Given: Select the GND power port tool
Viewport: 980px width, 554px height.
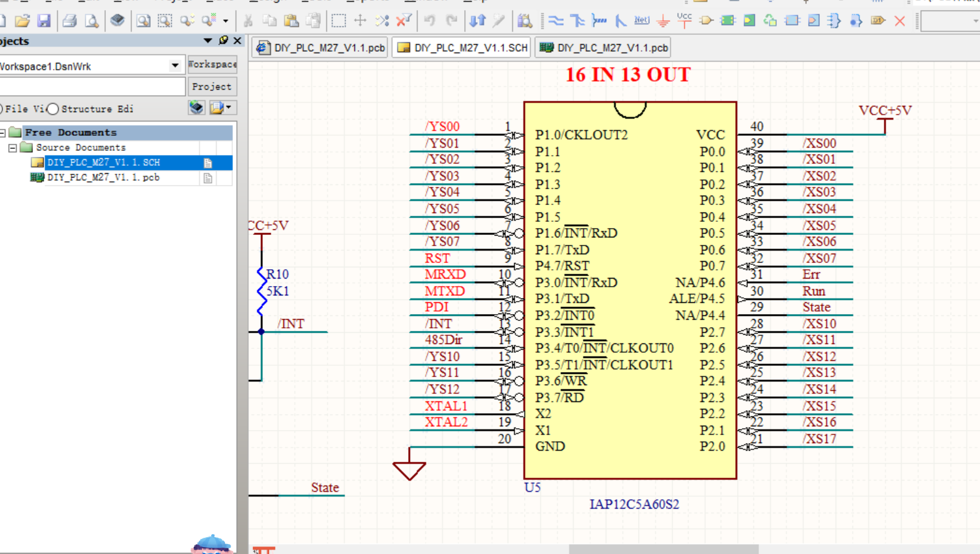Looking at the screenshot, I should [x=664, y=21].
